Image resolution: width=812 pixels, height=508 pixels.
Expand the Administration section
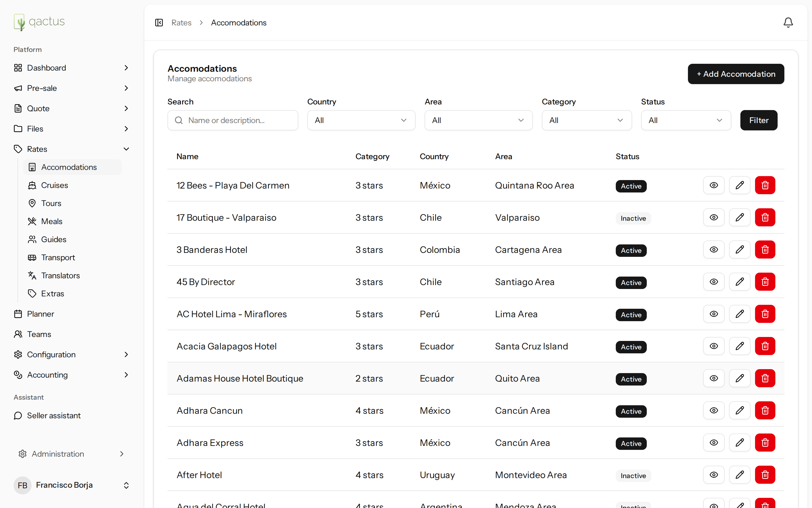(71, 454)
